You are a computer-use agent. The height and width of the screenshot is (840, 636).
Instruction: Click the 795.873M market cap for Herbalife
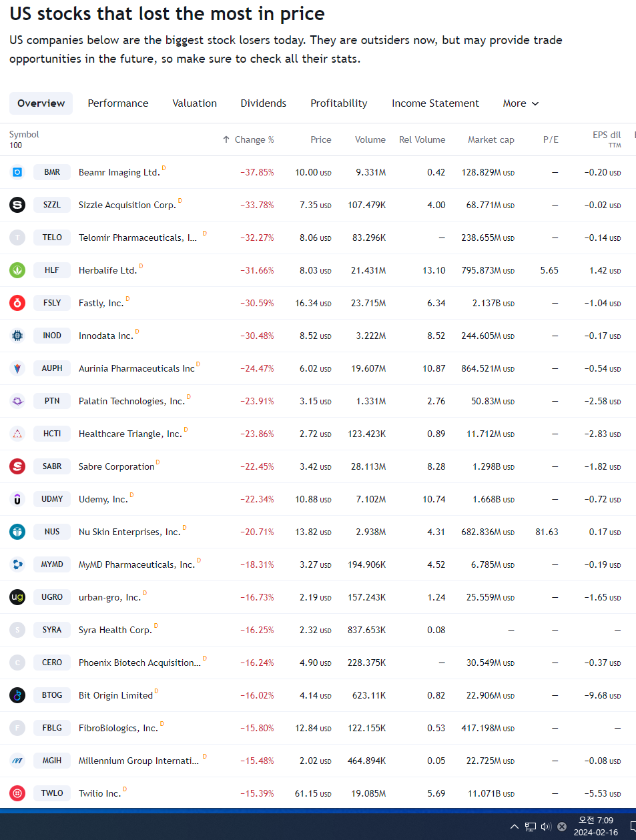[488, 270]
